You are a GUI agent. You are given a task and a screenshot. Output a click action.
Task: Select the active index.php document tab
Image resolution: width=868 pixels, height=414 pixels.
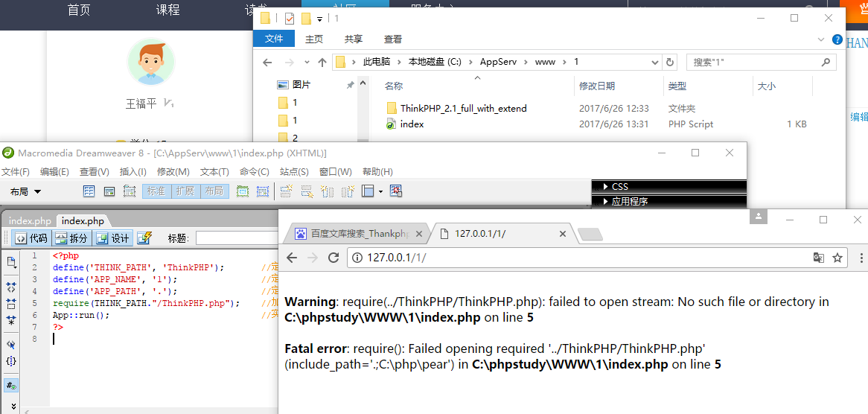tap(83, 221)
